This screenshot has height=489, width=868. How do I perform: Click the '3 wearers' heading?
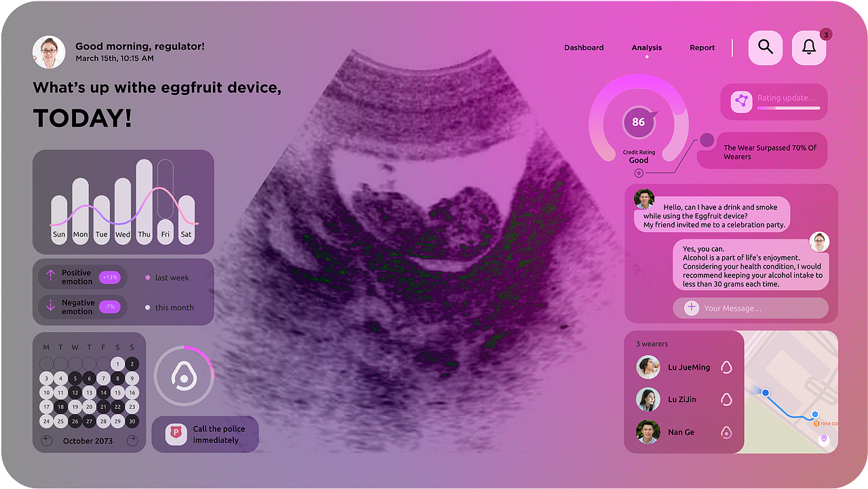pos(652,344)
